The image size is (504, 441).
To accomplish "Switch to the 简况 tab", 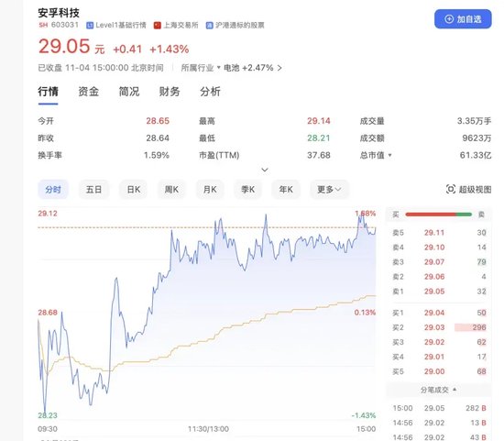I will 129,92.
